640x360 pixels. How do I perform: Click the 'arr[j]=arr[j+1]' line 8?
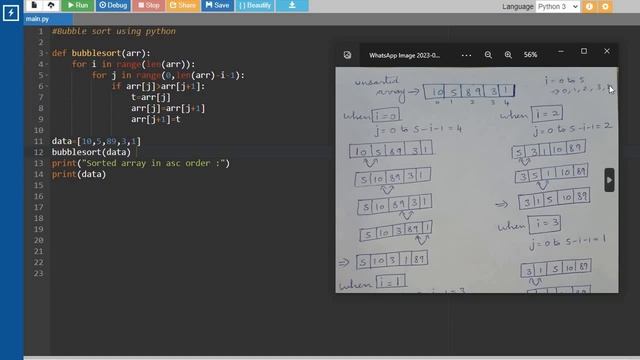[168, 108]
